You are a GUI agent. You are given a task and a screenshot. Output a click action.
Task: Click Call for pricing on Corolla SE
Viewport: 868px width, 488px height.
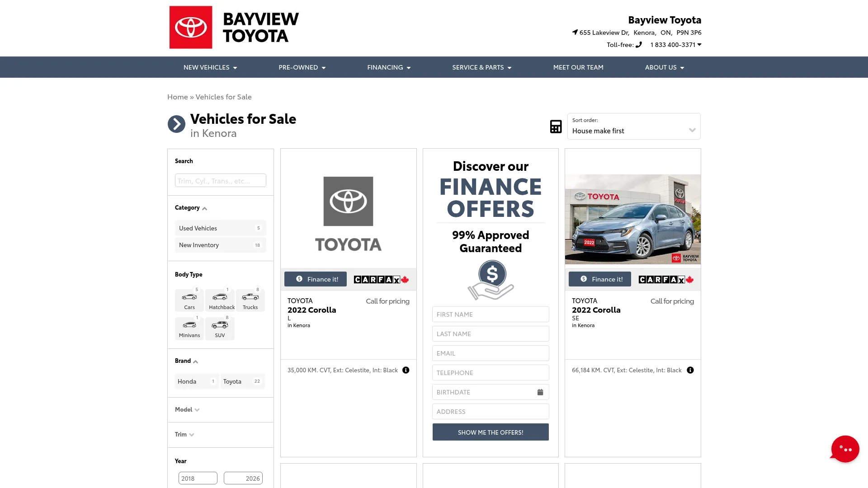[672, 301]
